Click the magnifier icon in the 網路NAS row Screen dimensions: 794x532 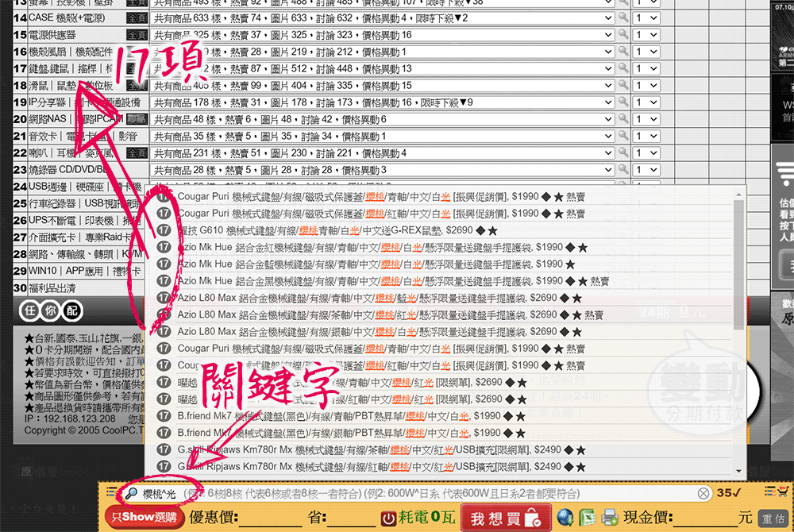tap(623, 118)
